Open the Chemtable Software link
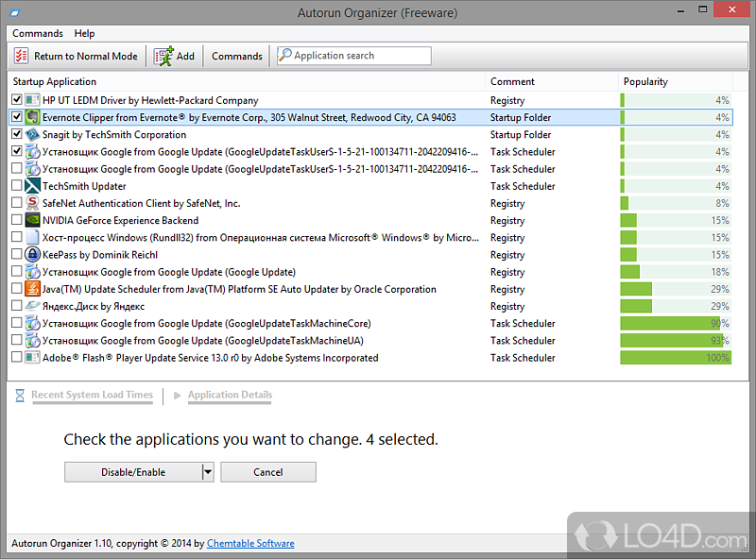Screen dimensions: 756x559 tap(250, 544)
